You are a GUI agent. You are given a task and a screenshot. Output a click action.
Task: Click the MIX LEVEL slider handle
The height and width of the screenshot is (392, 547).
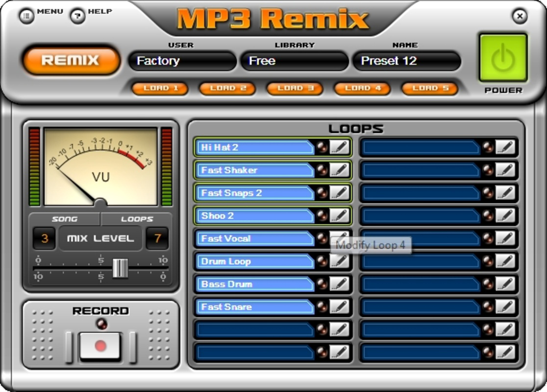120,268
